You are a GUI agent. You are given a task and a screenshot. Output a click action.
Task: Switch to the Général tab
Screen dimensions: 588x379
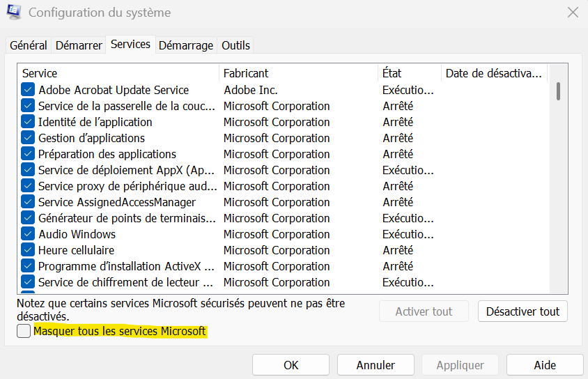coord(29,45)
